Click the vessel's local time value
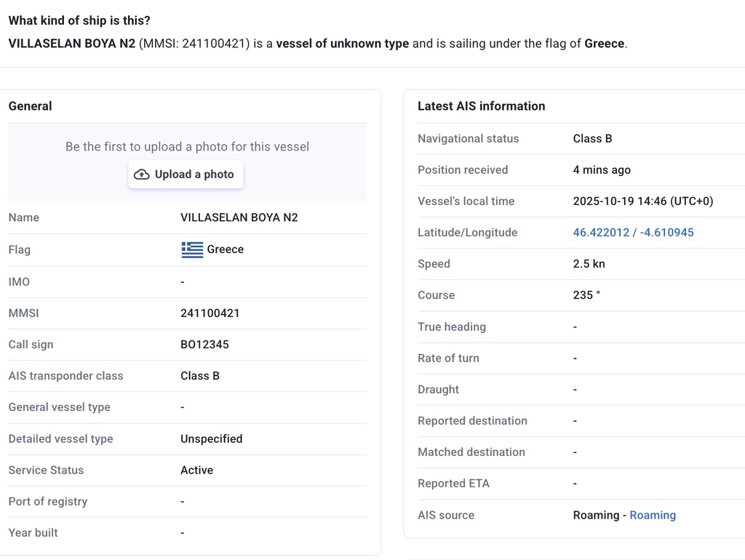This screenshot has width=745, height=560. (642, 201)
